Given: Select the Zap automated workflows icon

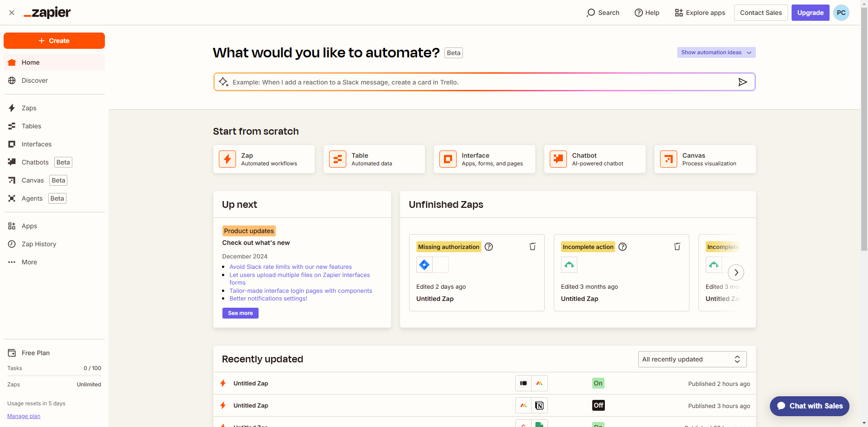Looking at the screenshot, I should [x=227, y=159].
